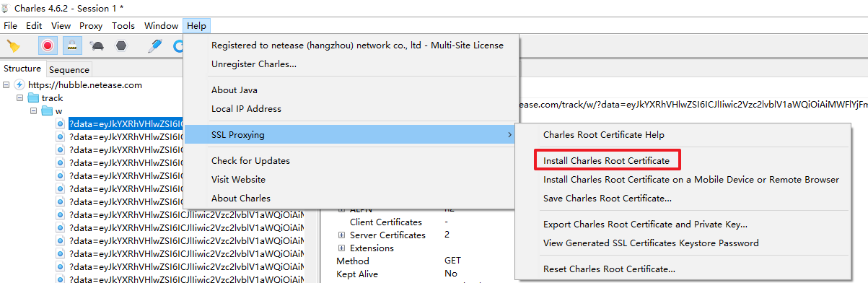Open the Proxy menu
This screenshot has height=283, width=868.
pos(91,25)
